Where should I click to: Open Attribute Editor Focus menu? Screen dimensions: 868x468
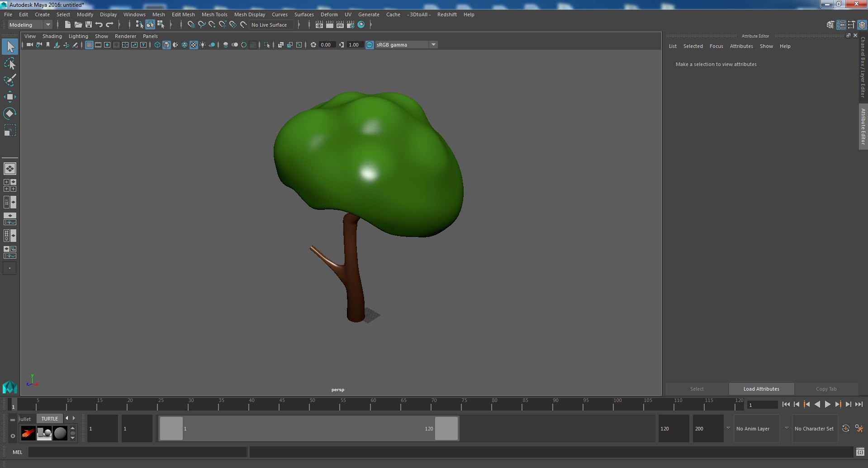[x=716, y=46]
